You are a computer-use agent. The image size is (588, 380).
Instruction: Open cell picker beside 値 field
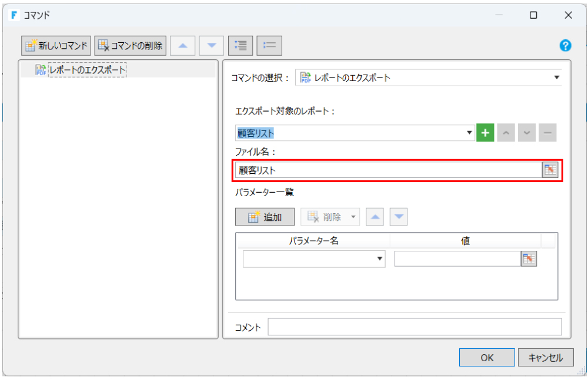point(529,259)
